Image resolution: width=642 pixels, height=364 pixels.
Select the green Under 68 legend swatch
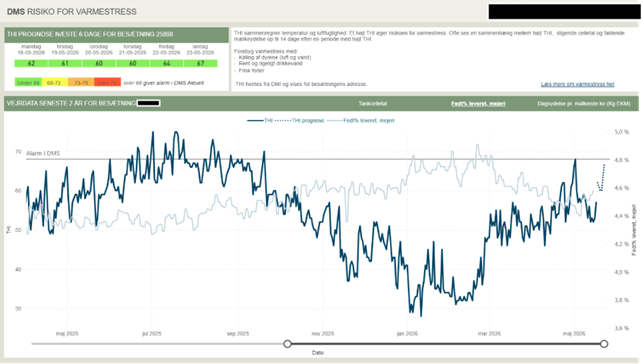(x=28, y=82)
